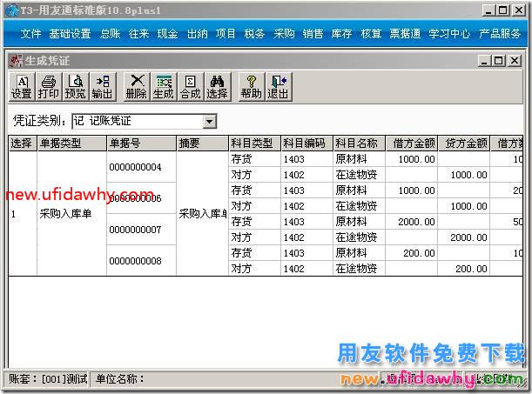Click the 退出 (Exit) toolbar icon
The image size is (532, 394).
tap(279, 87)
